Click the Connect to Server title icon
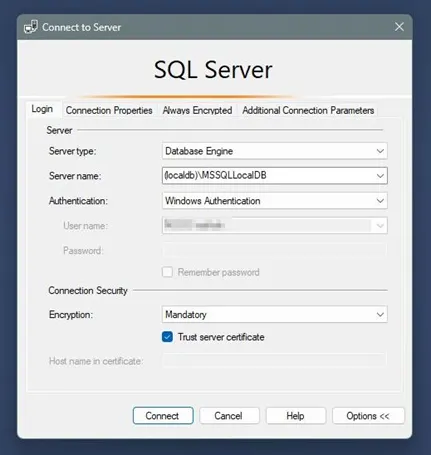 click(x=31, y=27)
